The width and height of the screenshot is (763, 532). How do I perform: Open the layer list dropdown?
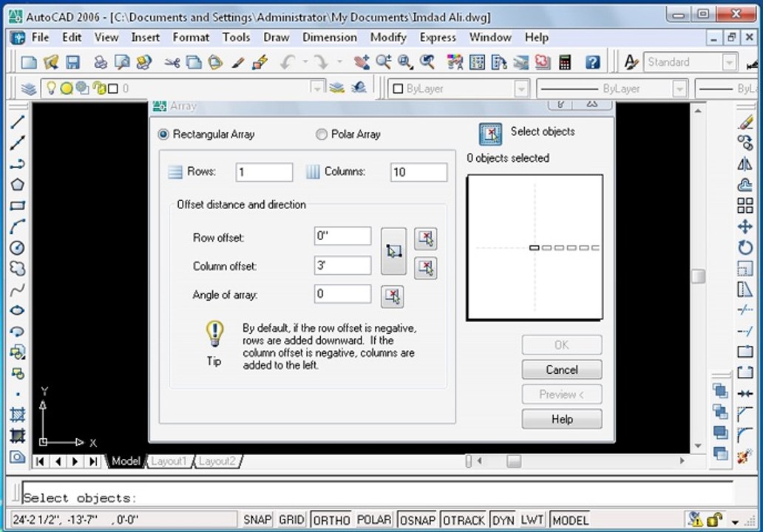(317, 88)
